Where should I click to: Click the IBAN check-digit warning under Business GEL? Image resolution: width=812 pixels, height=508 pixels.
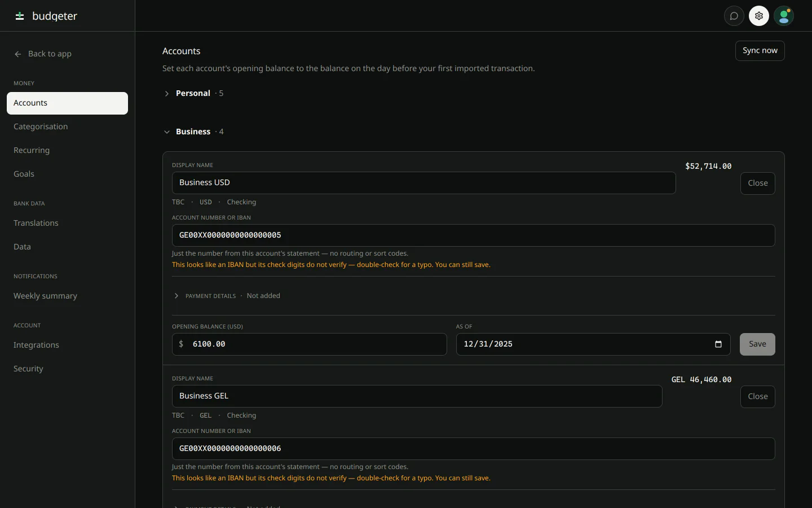(x=331, y=478)
